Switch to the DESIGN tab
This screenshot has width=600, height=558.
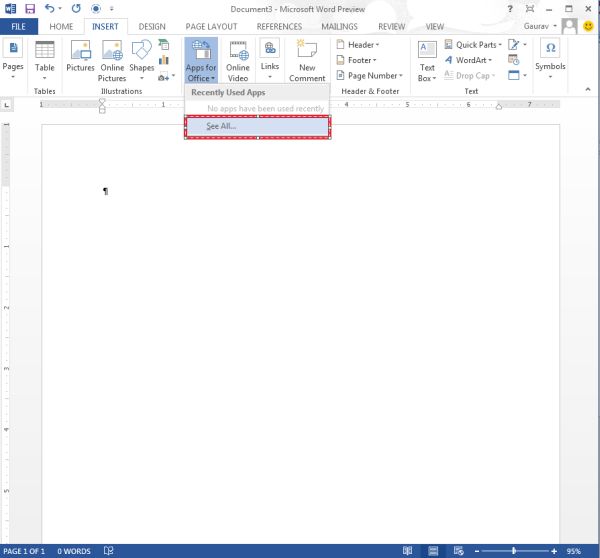coord(152,26)
